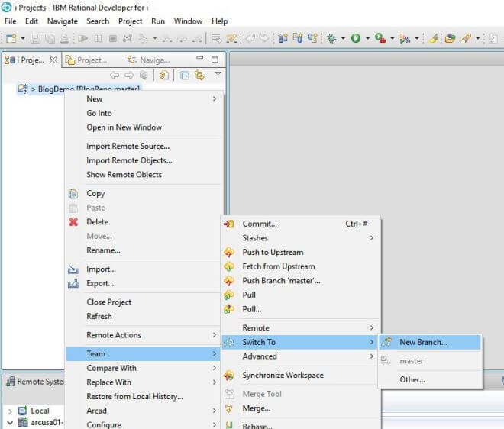The image size is (504, 429).
Task: Switch to the Navigator tab
Action: (148, 60)
